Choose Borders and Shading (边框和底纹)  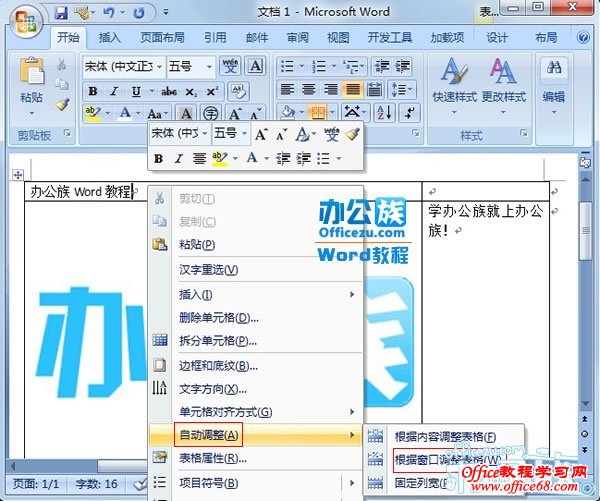[255, 366]
